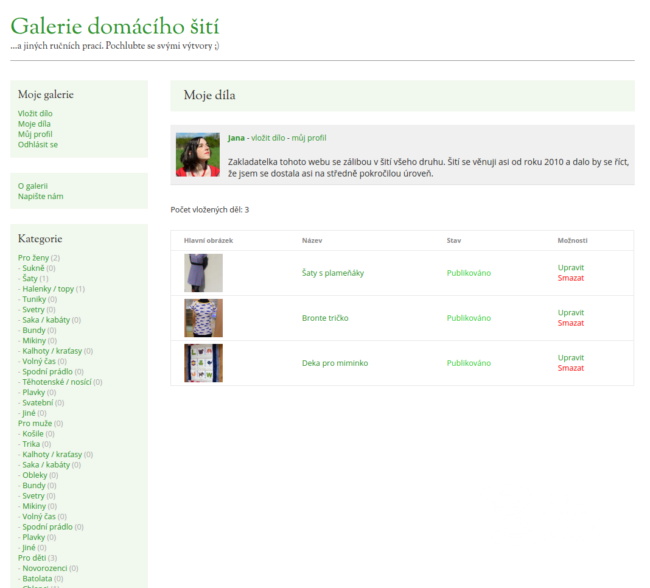Open Šaty s plameňáky title link

click(333, 273)
